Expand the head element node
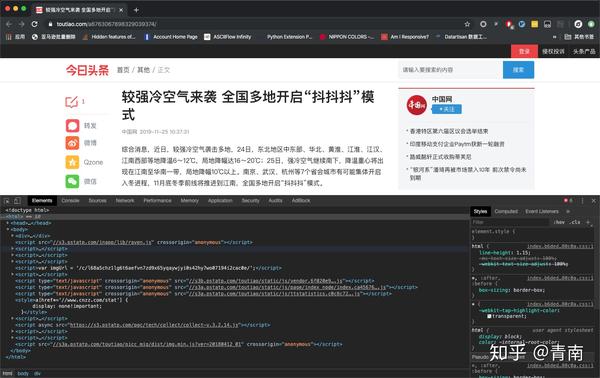The height and width of the screenshot is (378, 600). 8,223
